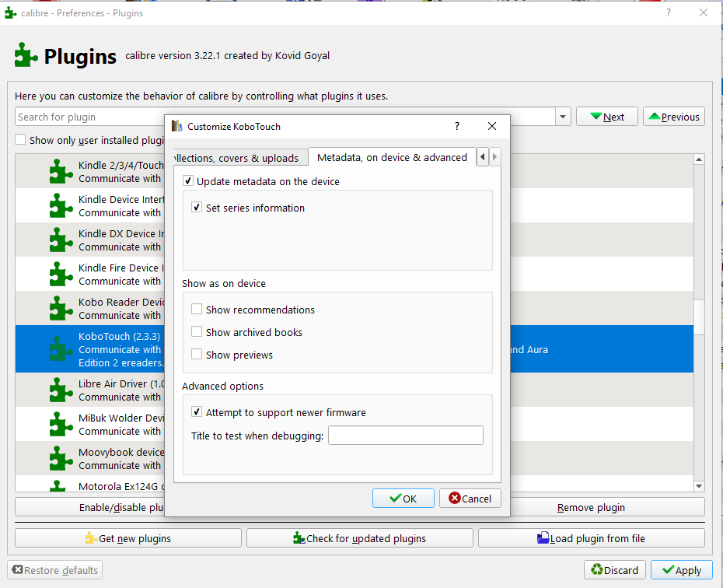Click the Kindle DX Device plugin puzzle icon

click(x=61, y=240)
